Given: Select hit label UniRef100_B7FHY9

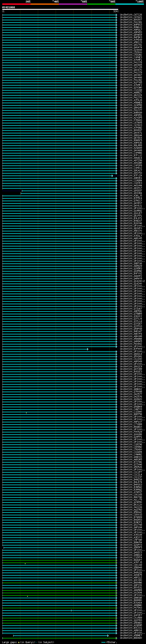Looking at the screenshot, I should [x=131, y=349].
